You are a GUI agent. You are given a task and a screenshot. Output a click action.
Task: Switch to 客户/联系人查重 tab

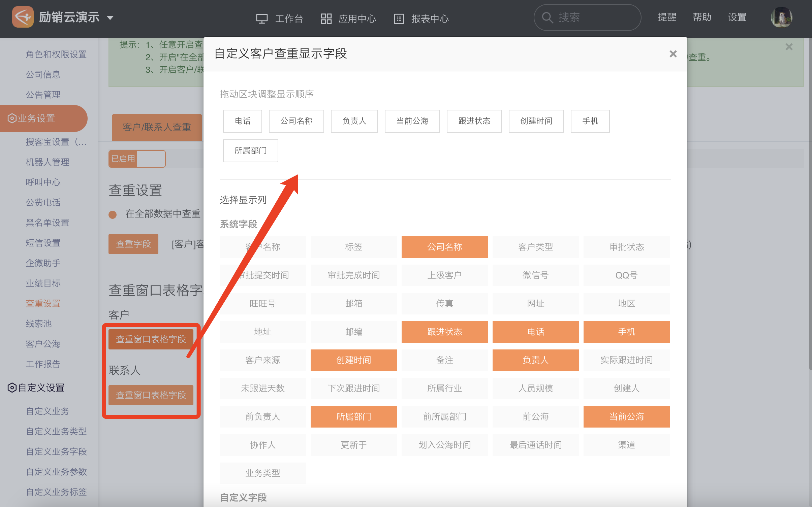[157, 127]
